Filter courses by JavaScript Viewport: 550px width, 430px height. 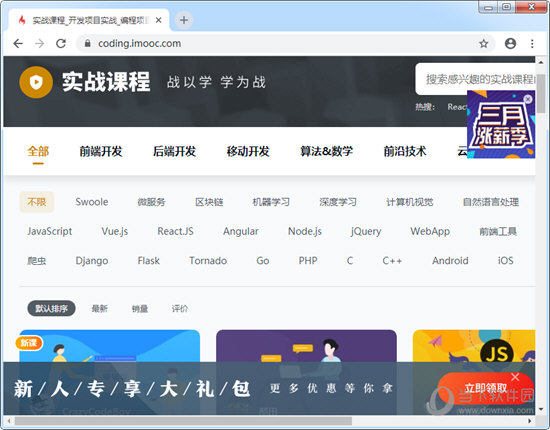click(50, 231)
